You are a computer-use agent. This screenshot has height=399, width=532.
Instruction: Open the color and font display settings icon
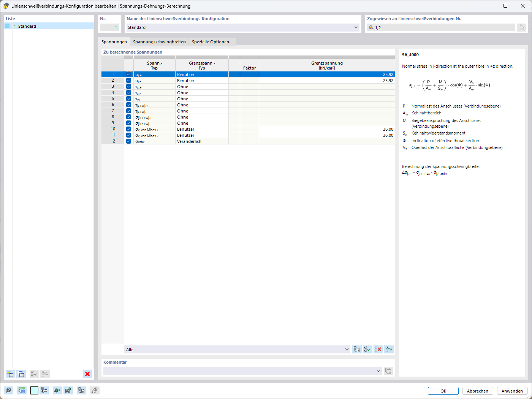pos(44,390)
